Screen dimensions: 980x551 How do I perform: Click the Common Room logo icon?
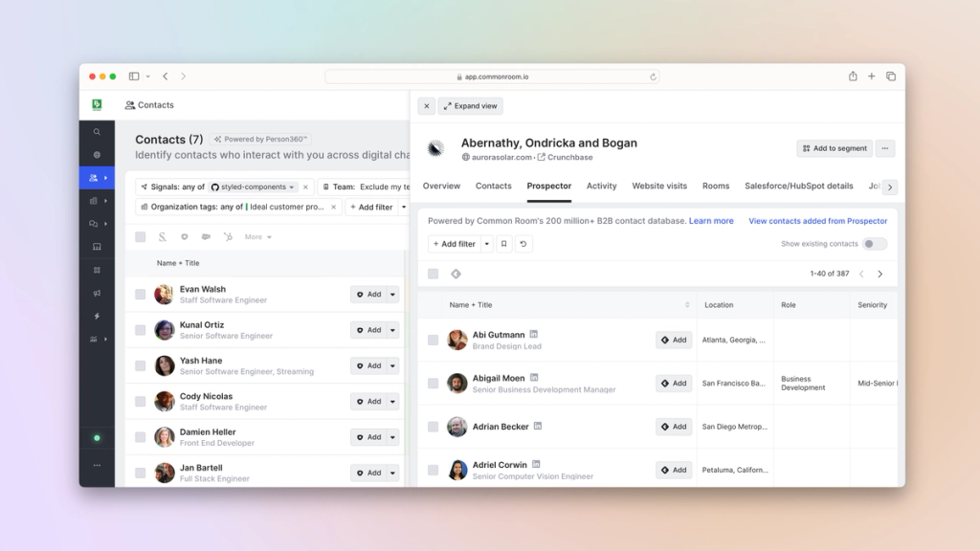(97, 105)
